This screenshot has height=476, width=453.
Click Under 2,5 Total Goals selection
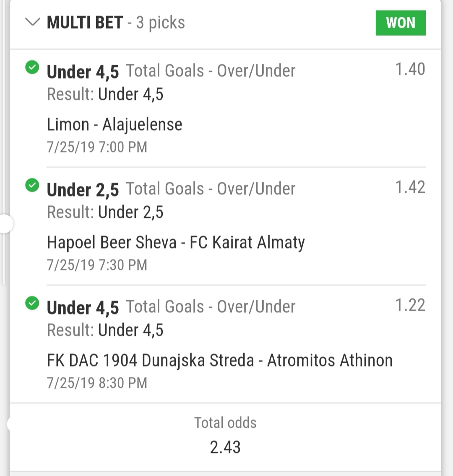tap(171, 189)
